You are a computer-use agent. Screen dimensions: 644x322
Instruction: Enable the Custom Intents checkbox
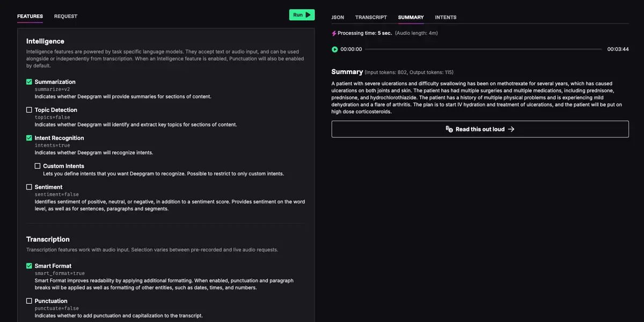coord(38,166)
